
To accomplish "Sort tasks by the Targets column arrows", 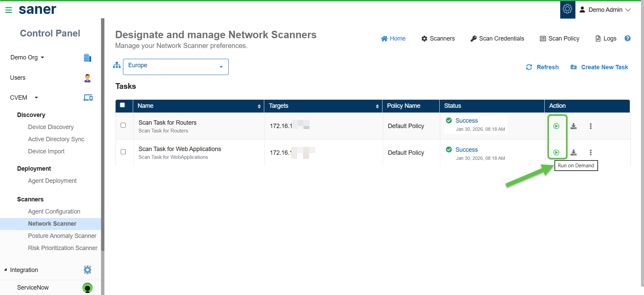I will click(377, 106).
